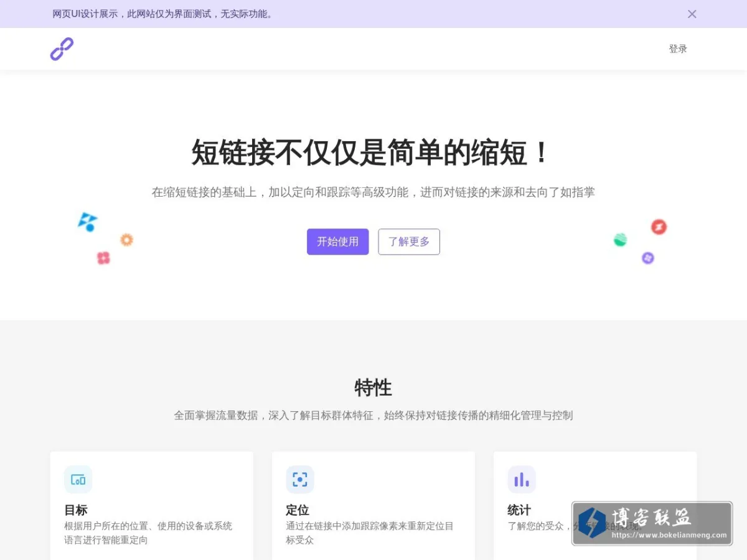
Task: Click the red round floating icon
Action: tap(659, 227)
